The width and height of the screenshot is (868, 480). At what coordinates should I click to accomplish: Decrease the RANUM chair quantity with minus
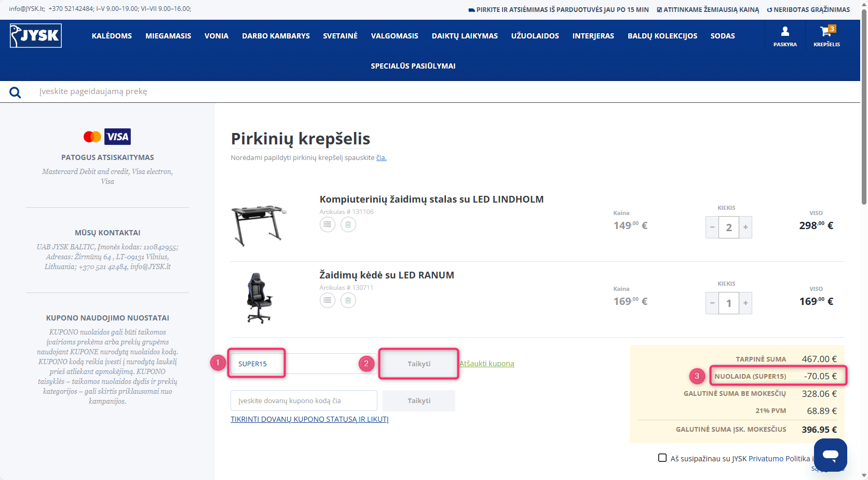pyautogui.click(x=712, y=303)
